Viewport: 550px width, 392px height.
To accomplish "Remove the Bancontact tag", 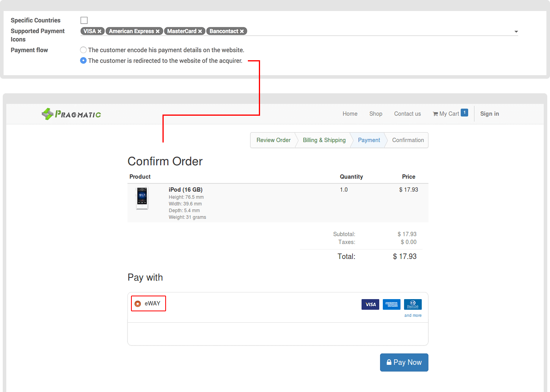I will [x=242, y=31].
